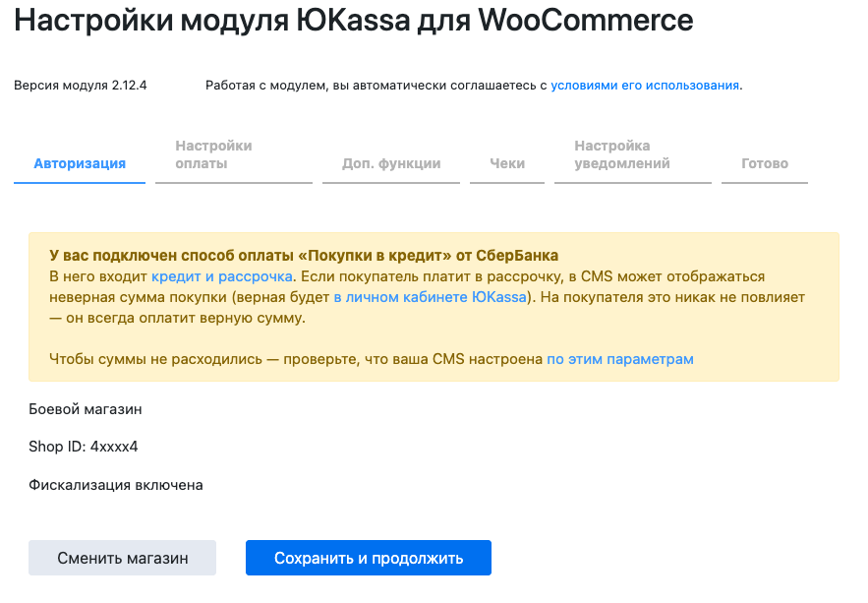868x603 pixels.
Task: Click the yellow notice's last line about CMS
Action: [295, 359]
